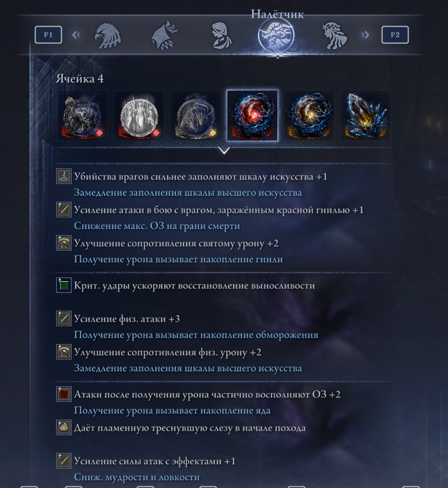Select the highlighted Налётчик character emblem

[x=276, y=35]
